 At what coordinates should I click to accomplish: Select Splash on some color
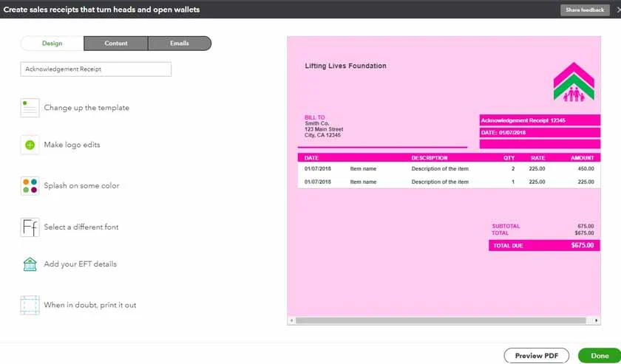81,185
